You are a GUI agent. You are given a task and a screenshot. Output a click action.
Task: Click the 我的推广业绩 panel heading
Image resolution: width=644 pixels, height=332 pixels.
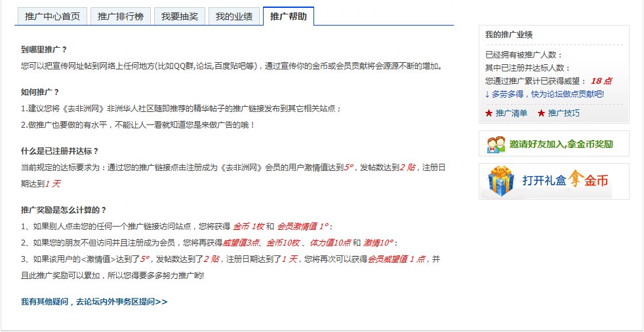(509, 35)
